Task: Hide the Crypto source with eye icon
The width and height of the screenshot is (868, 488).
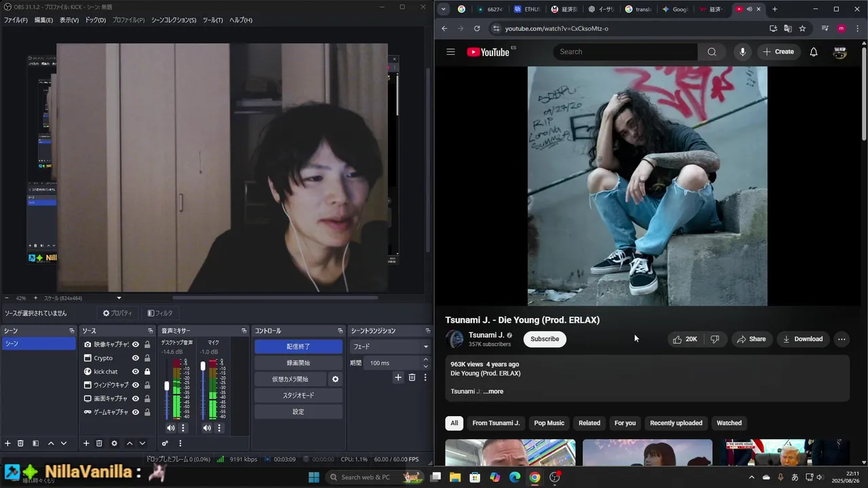Action: point(136,358)
